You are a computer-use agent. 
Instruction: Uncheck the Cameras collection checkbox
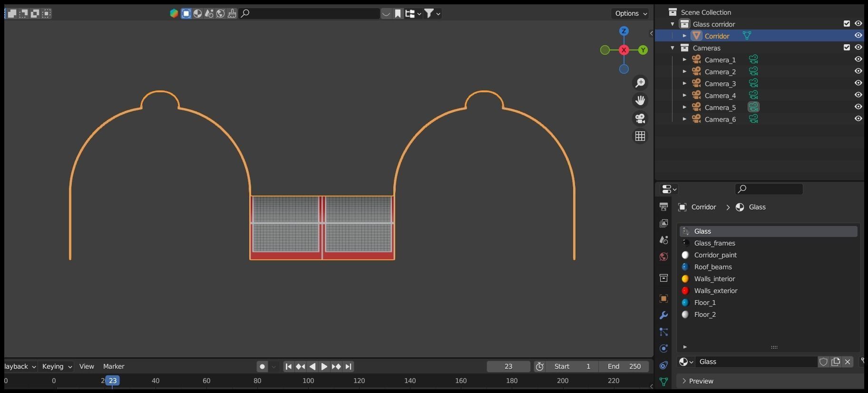click(x=847, y=47)
